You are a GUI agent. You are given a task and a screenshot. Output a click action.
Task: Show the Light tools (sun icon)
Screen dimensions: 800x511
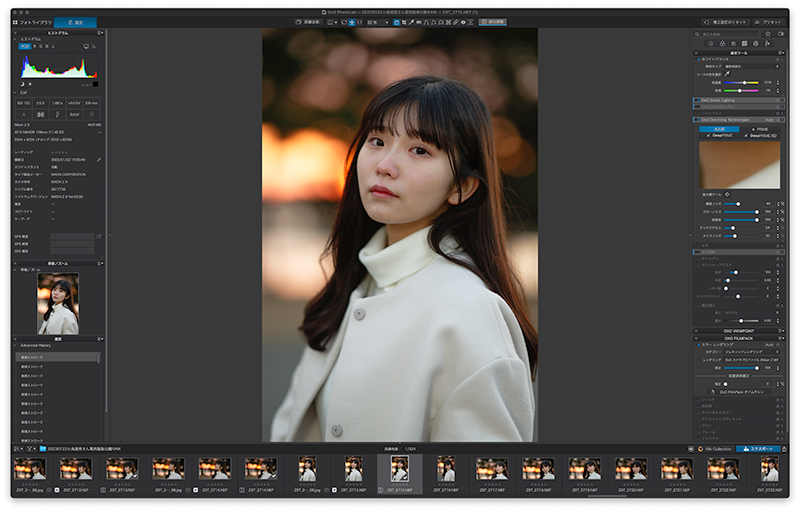pyautogui.click(x=711, y=44)
